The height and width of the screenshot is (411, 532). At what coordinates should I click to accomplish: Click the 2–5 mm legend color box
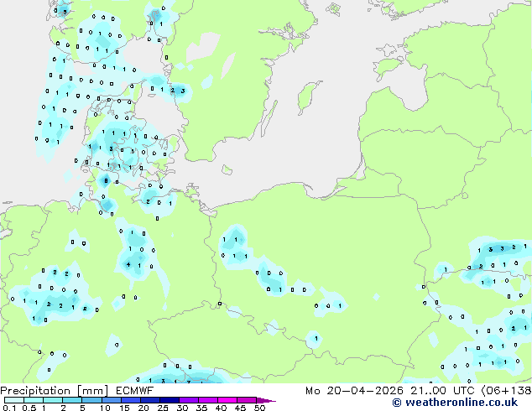point(72,400)
